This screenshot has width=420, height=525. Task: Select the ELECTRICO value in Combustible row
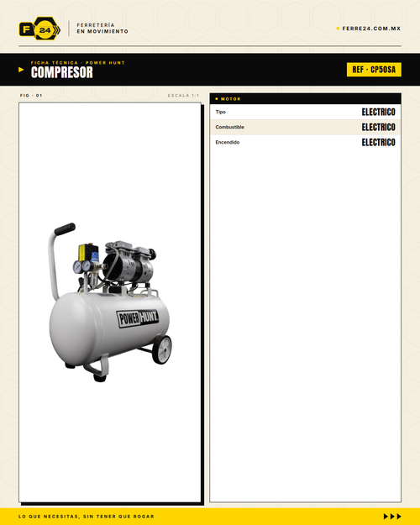click(x=379, y=127)
